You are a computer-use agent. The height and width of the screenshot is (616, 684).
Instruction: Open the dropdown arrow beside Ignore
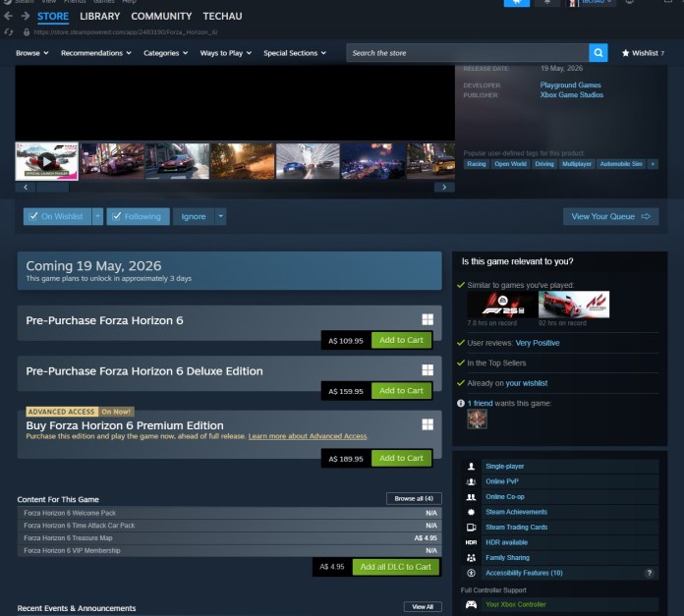221,216
